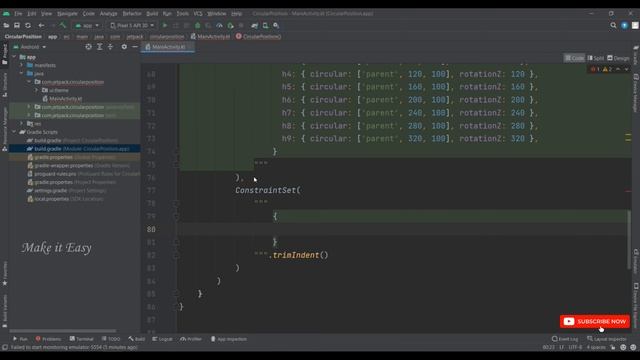
Task: Click the Attach Debugger icon
Action: (x=230, y=25)
